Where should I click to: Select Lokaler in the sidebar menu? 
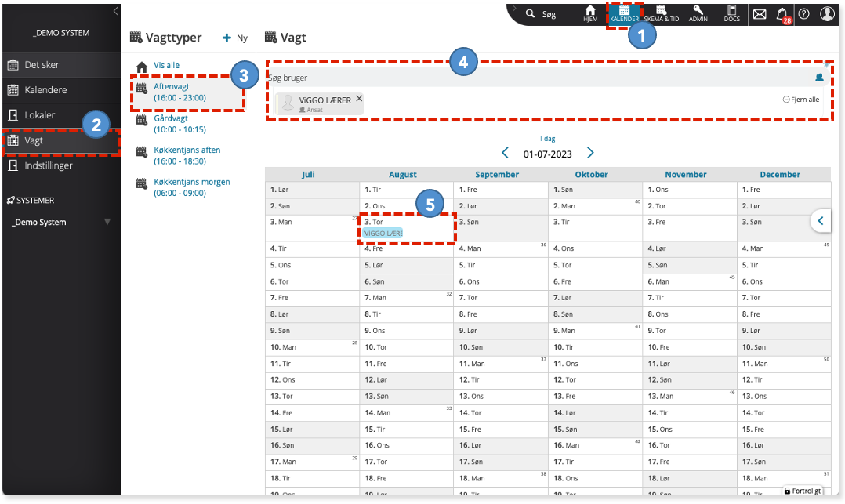(60, 114)
